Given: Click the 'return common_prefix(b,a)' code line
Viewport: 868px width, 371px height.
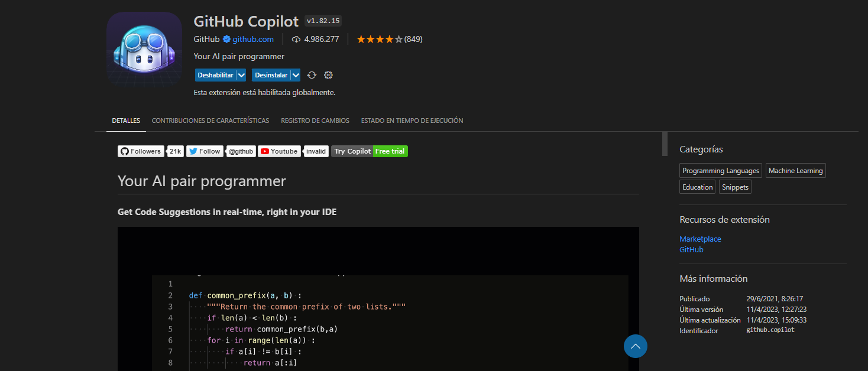Looking at the screenshot, I should tap(281, 329).
